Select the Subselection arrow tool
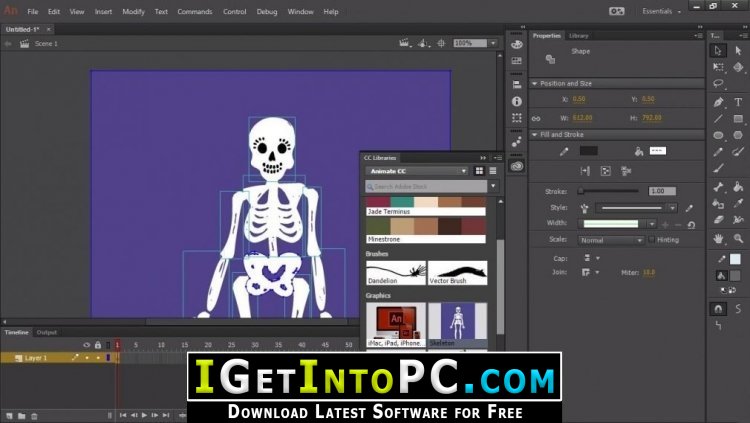Image resolution: width=750 pixels, height=423 pixels. coord(738,50)
